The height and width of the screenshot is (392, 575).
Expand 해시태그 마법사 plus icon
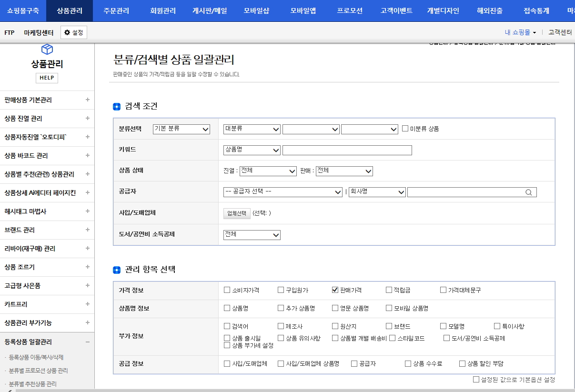87,211
